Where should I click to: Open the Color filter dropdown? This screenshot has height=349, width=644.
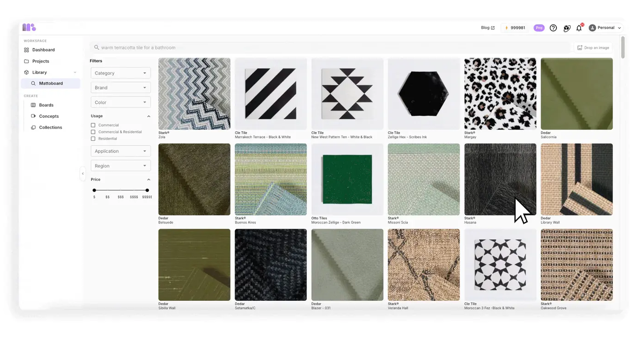121,102
